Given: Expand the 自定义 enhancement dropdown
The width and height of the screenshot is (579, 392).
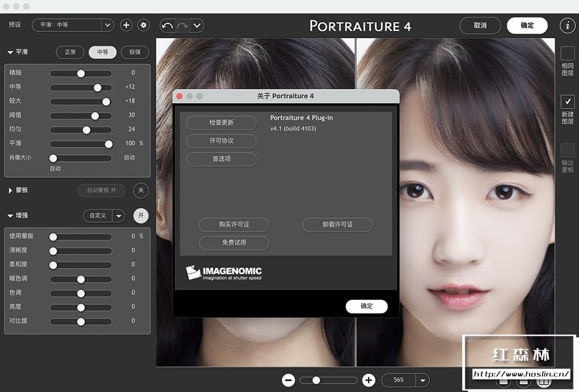Looking at the screenshot, I should (x=119, y=216).
